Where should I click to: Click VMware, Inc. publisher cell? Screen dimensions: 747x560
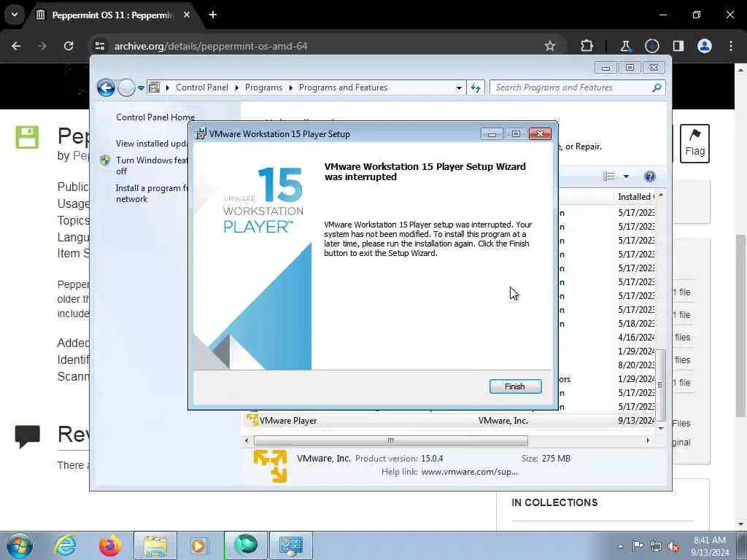click(x=503, y=421)
